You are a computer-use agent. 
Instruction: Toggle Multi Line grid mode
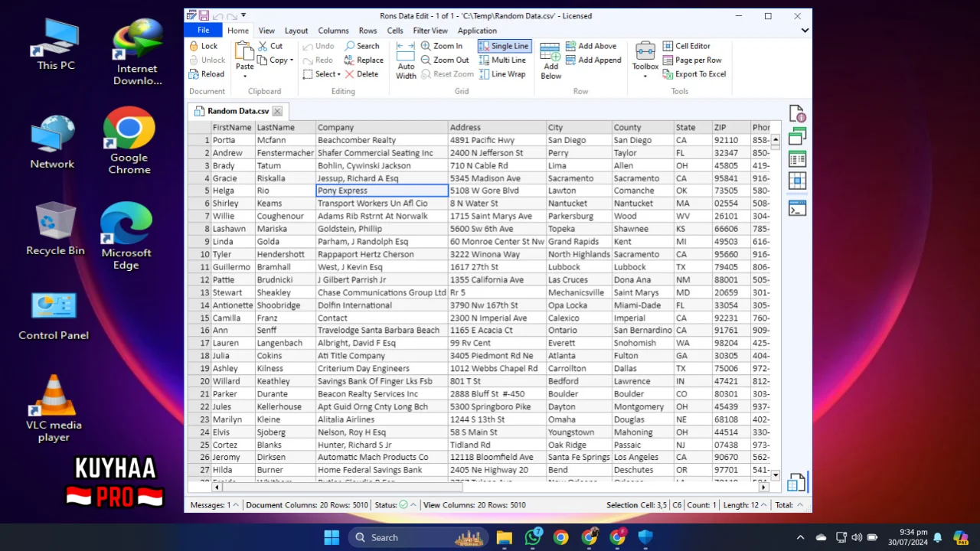pos(502,60)
